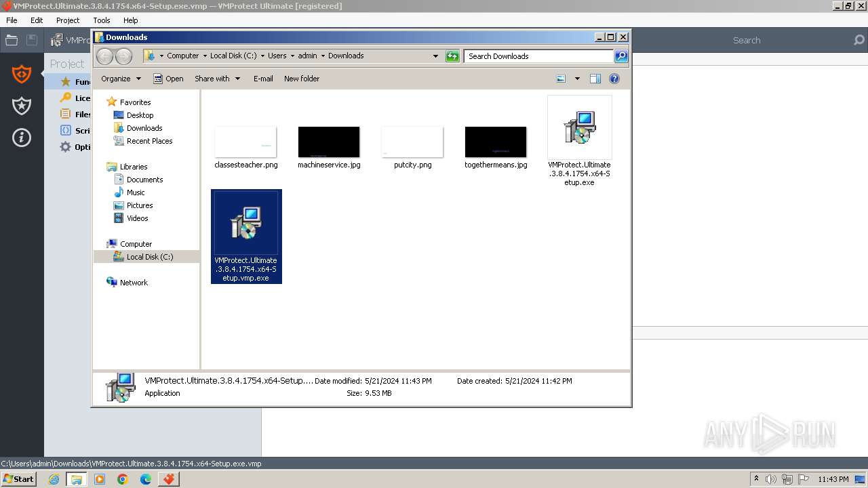Select the togethermeans.jpg file thumbnail
Image resolution: width=868 pixels, height=488 pixels.
coord(496,142)
